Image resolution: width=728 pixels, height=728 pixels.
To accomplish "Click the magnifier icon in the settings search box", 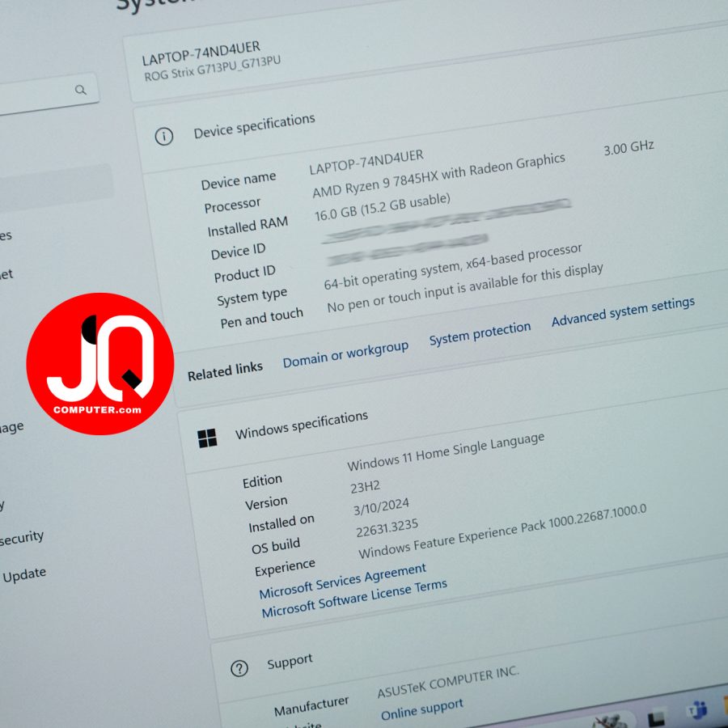I will click(81, 90).
